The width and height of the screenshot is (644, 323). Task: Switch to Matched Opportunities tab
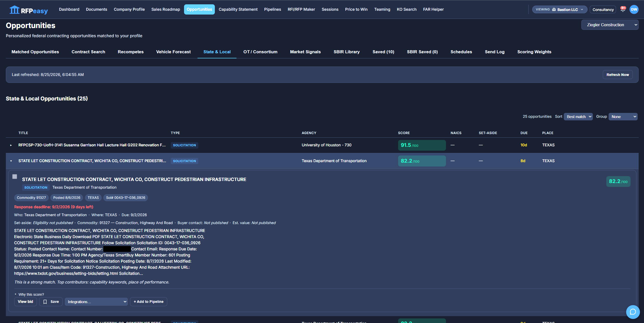pyautogui.click(x=35, y=52)
